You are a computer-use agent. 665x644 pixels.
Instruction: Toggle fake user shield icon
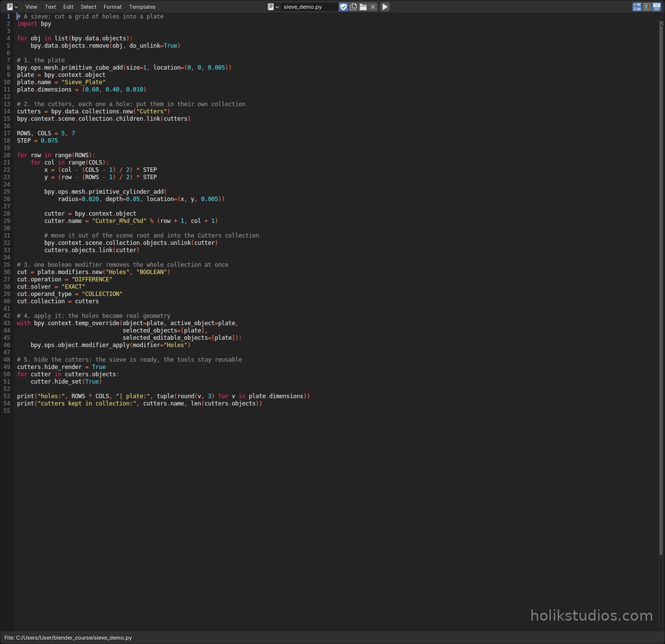[x=344, y=7]
